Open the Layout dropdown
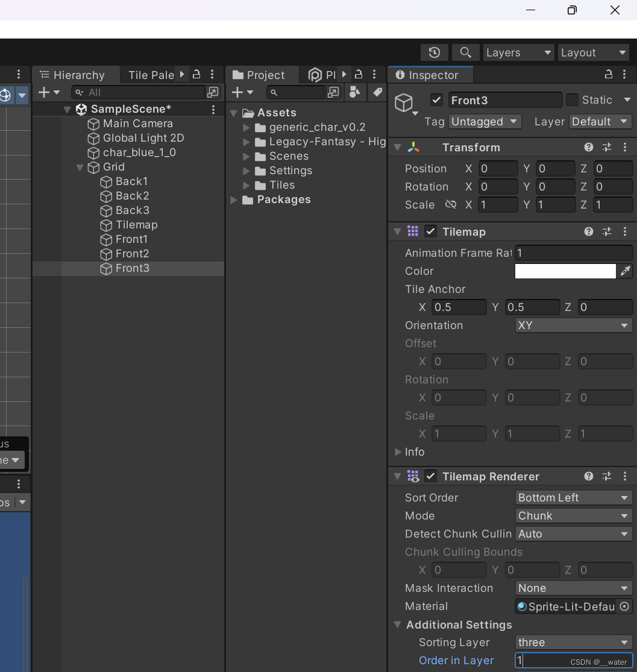The width and height of the screenshot is (637, 672). click(x=593, y=52)
